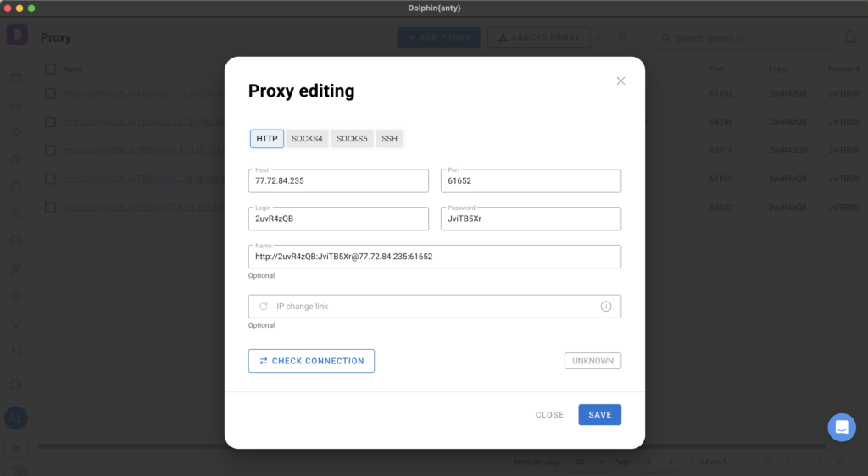Open the Proxy section link icon in the sidebar
Viewport: 868px width, 476px height.
point(16,104)
